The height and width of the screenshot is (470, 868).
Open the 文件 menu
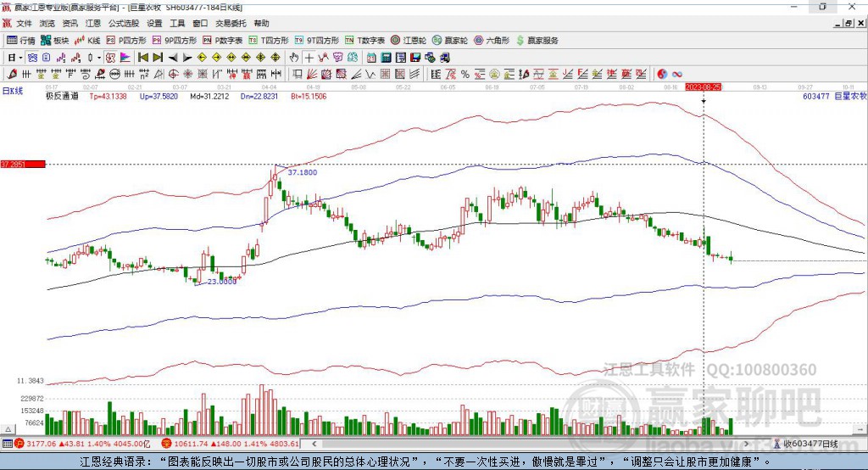[24, 23]
